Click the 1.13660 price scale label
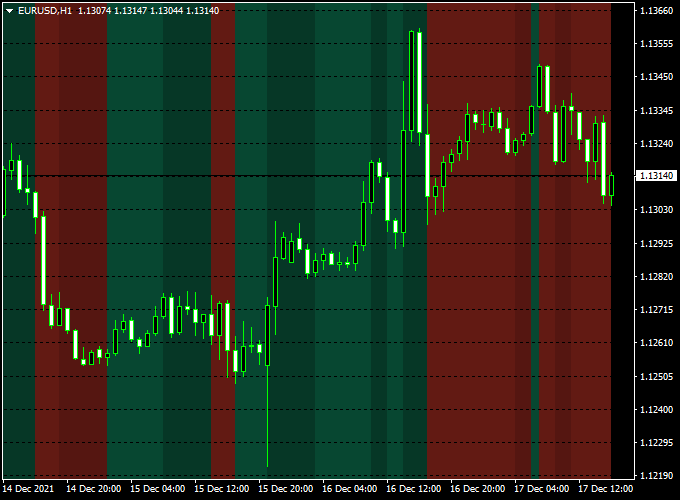Image resolution: width=680 pixels, height=500 pixels. click(657, 10)
